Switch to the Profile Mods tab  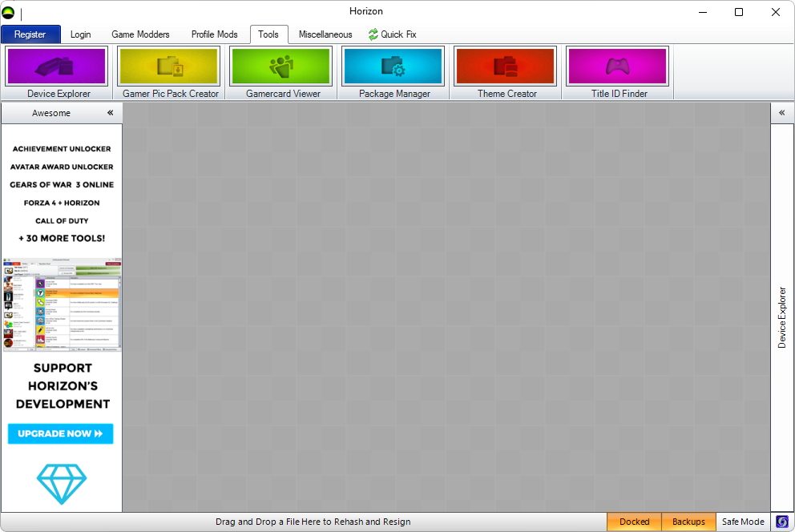[x=214, y=34]
